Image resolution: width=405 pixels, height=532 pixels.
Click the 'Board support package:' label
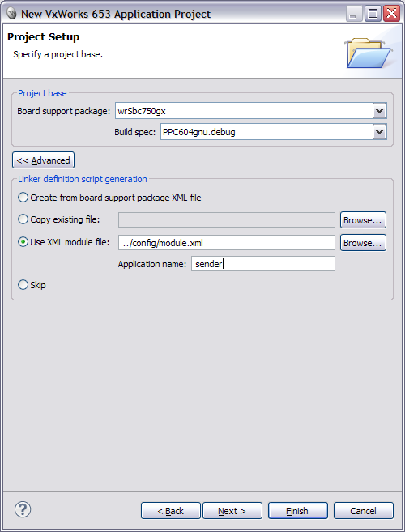(x=64, y=111)
